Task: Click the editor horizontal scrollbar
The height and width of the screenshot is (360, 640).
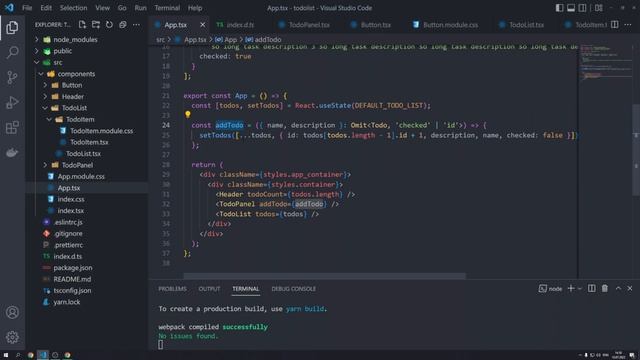Action: (x=324, y=276)
